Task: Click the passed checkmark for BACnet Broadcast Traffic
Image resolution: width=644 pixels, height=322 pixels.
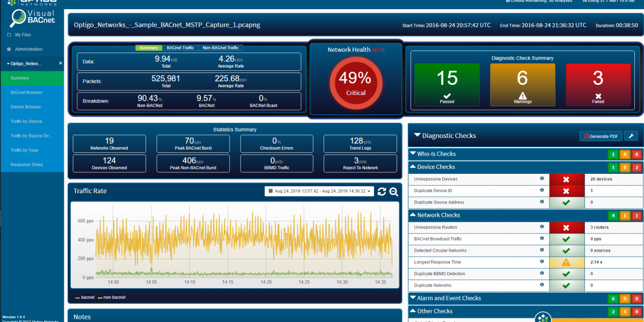Action: pyautogui.click(x=566, y=239)
